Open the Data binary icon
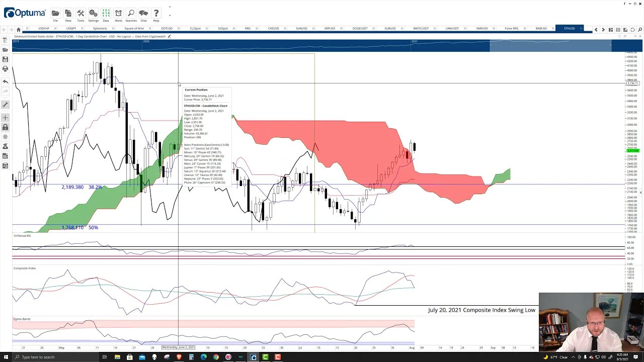644x362 pixels. click(x=106, y=13)
